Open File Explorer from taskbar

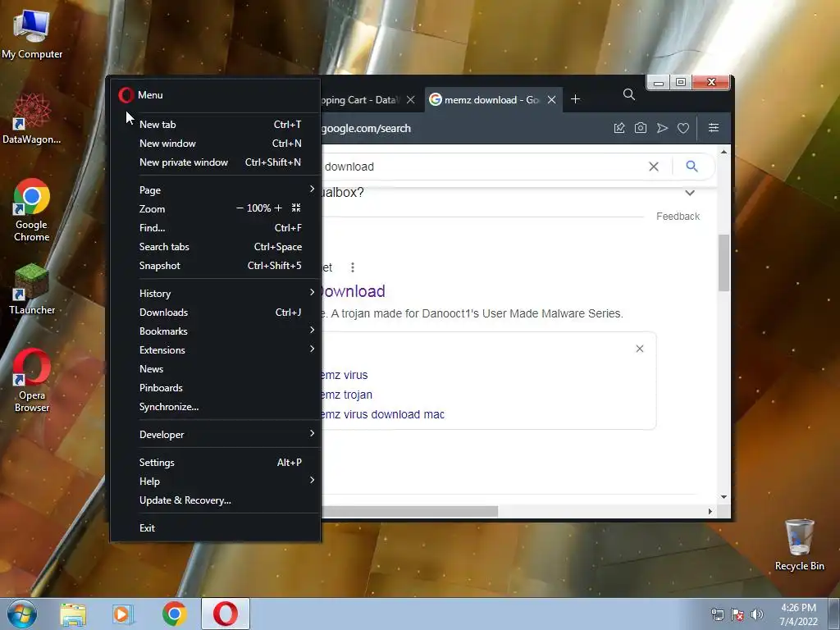pos(73,614)
